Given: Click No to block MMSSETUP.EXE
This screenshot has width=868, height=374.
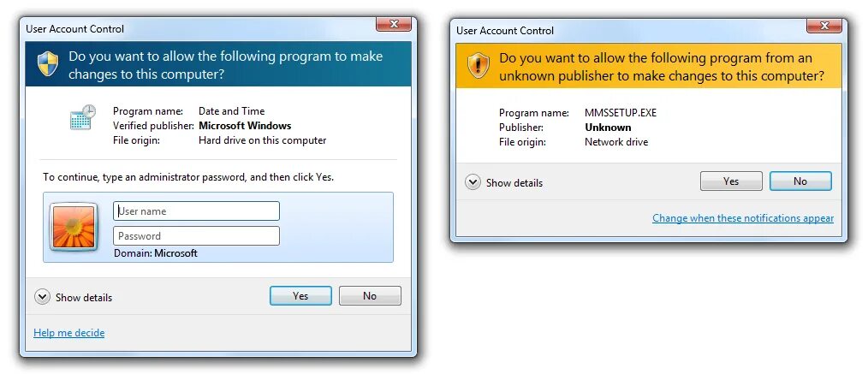Looking at the screenshot, I should click(800, 181).
